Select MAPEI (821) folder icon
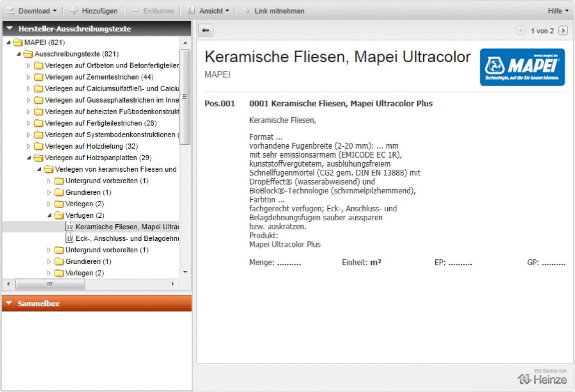 coord(18,43)
